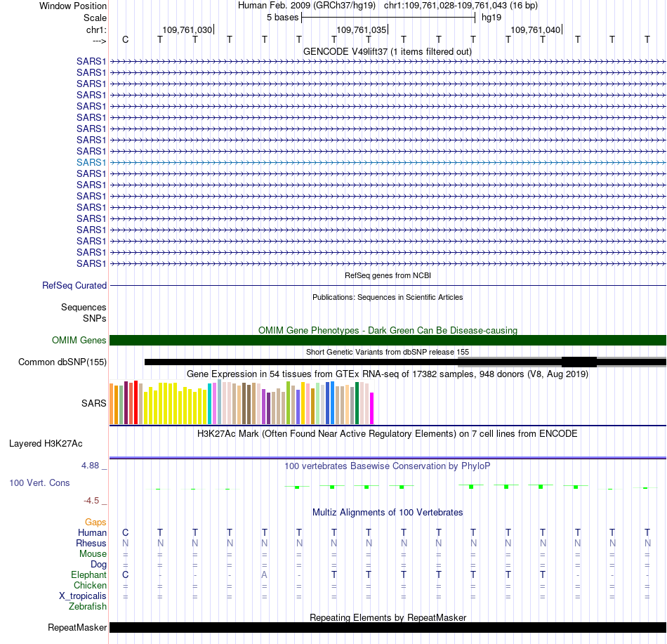The width and height of the screenshot is (667, 644).
Task: Select the SNPs track label
Action: [x=95, y=318]
